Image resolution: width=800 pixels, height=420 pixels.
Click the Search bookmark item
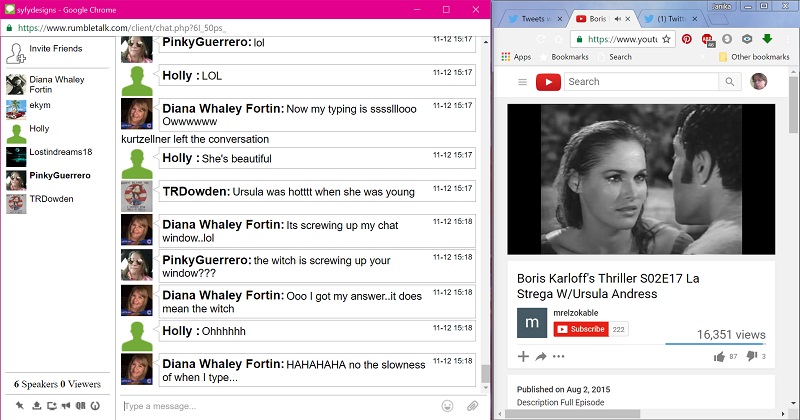tap(615, 57)
